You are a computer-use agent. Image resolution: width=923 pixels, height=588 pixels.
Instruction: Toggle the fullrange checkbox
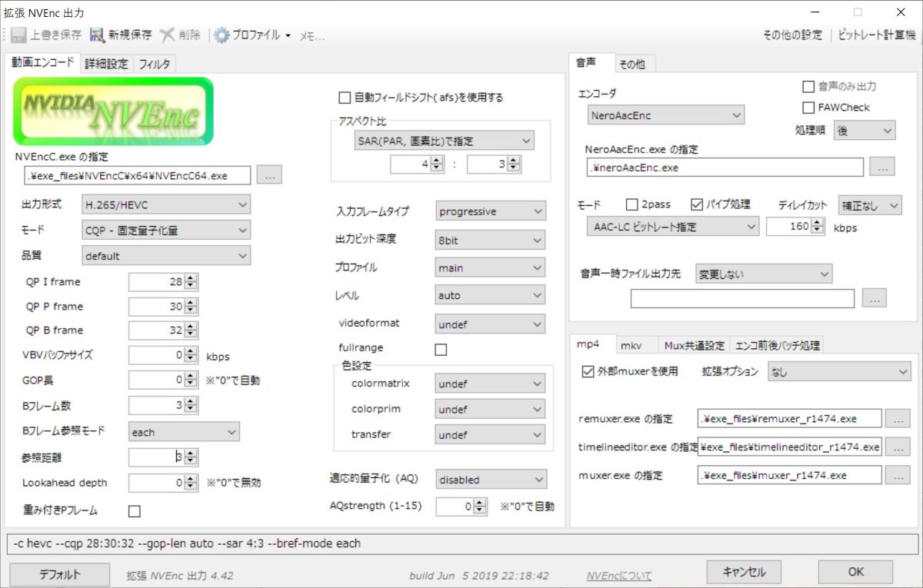coord(441,349)
